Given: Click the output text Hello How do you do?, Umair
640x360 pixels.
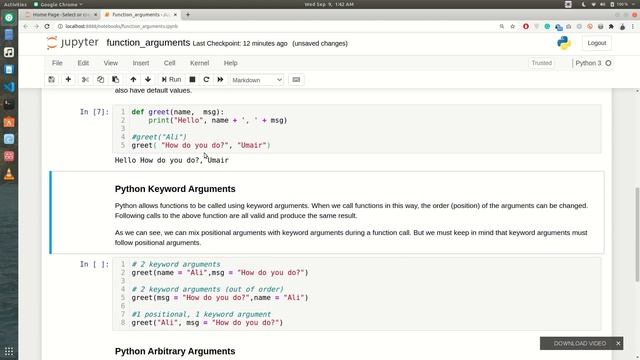Looking at the screenshot, I should 171,160.
